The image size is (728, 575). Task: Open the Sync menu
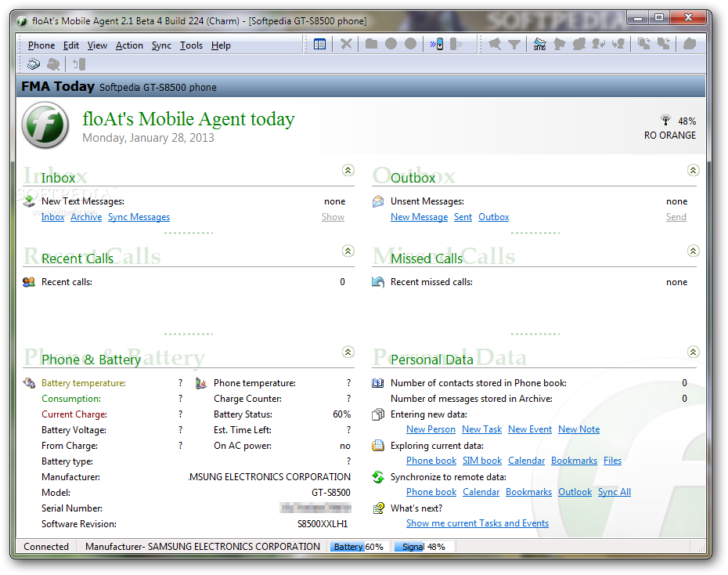pos(161,45)
